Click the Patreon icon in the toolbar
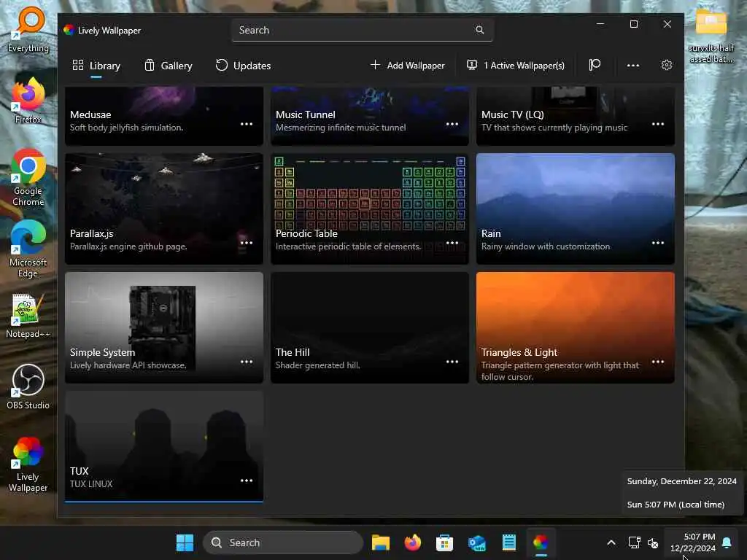747x560 pixels. (595, 65)
